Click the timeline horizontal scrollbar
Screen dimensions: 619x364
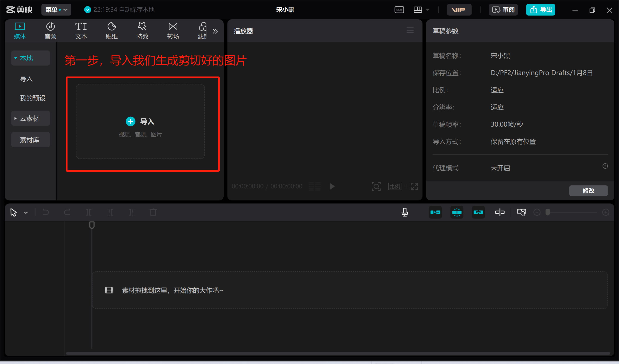coord(338,353)
